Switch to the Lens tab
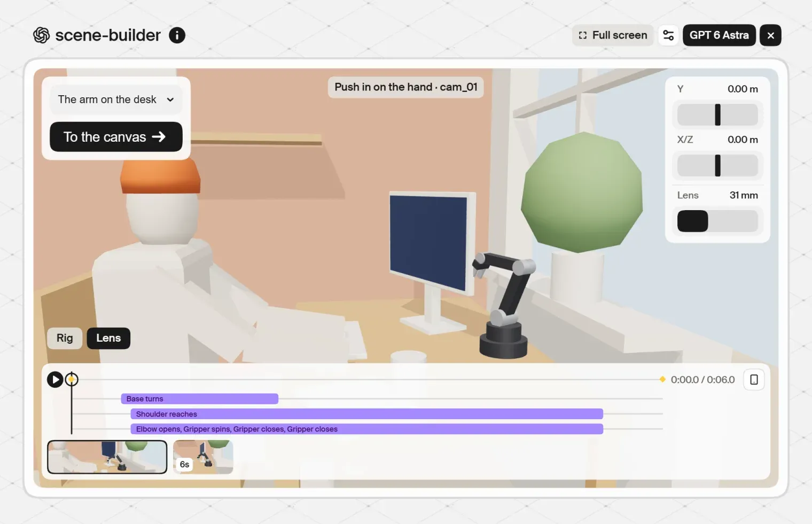Viewport: 812px width, 524px height. coord(108,338)
